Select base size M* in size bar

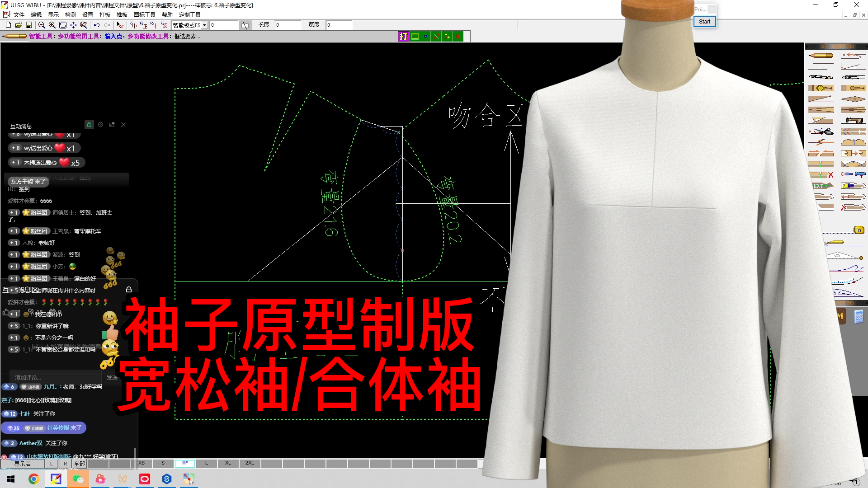click(185, 463)
